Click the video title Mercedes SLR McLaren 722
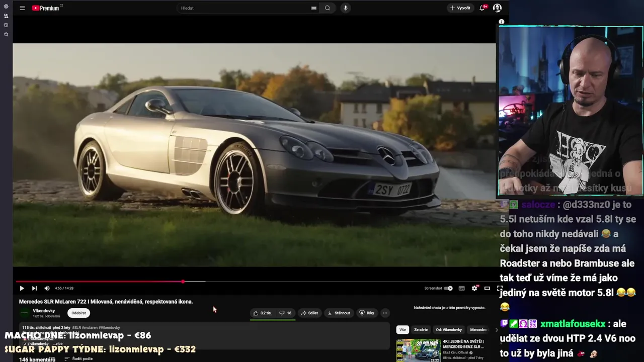The image size is (644, 362). tap(106, 302)
